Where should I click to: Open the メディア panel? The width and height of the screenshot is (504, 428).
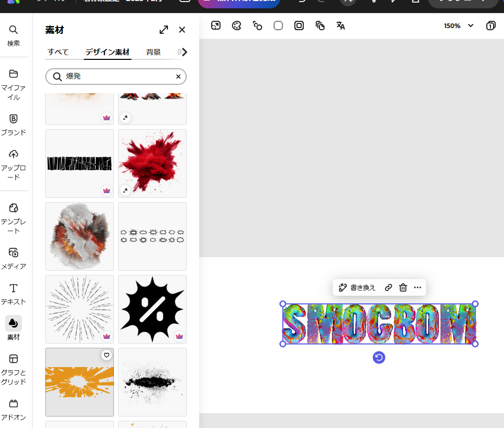(x=14, y=259)
